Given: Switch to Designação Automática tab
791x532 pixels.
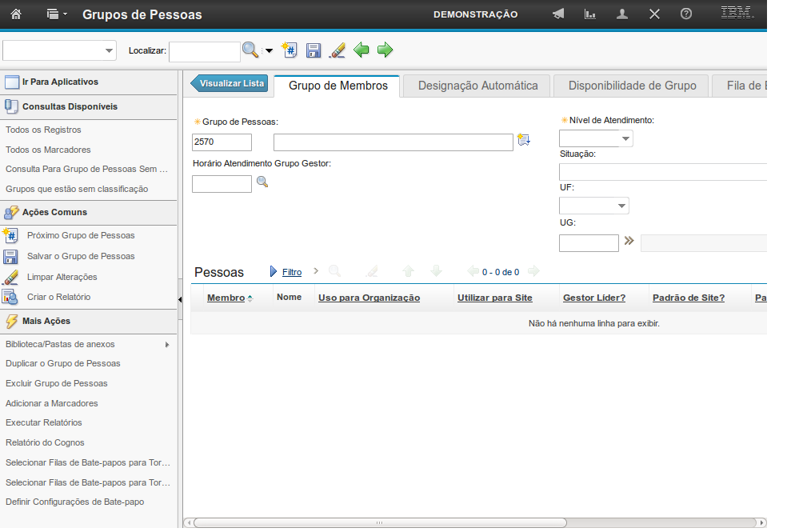Looking at the screenshot, I should pyautogui.click(x=477, y=86).
